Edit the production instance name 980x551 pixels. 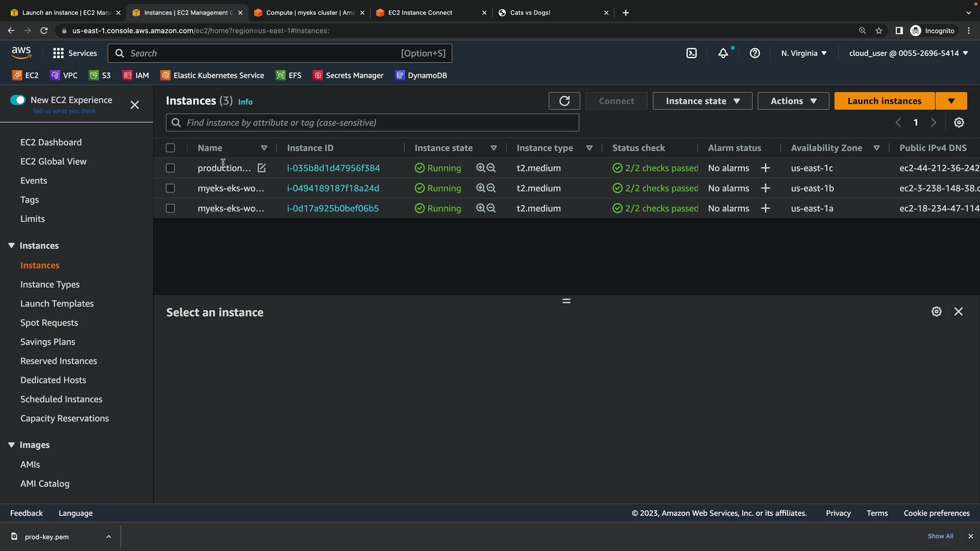pos(261,168)
